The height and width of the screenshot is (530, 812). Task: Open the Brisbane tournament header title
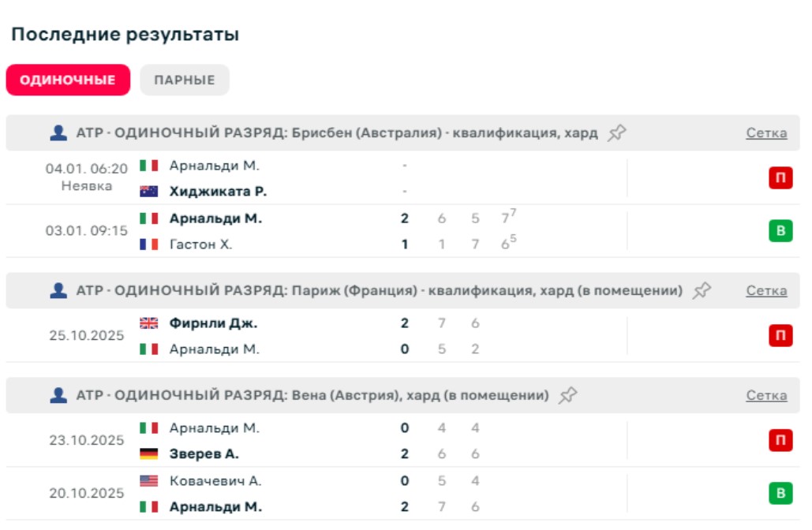click(337, 133)
